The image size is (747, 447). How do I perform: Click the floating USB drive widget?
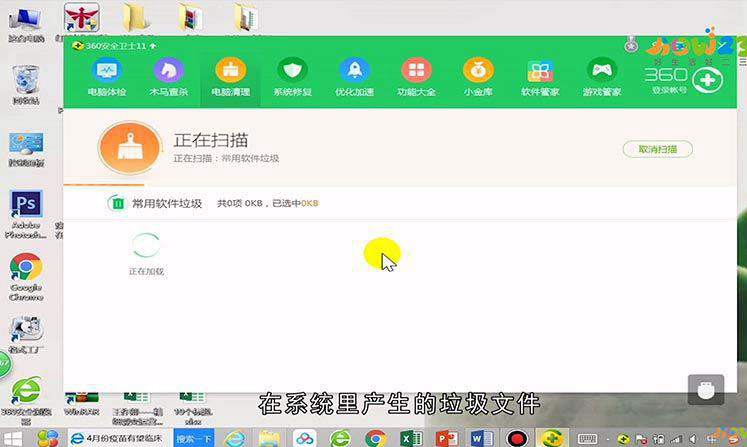[706, 389]
